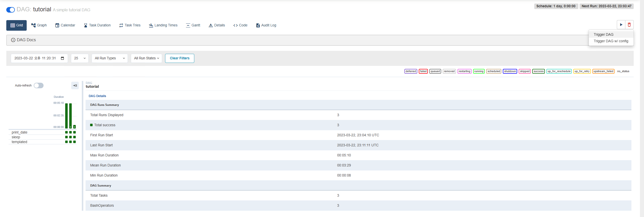Click the scheduled status legend badge

point(494,71)
